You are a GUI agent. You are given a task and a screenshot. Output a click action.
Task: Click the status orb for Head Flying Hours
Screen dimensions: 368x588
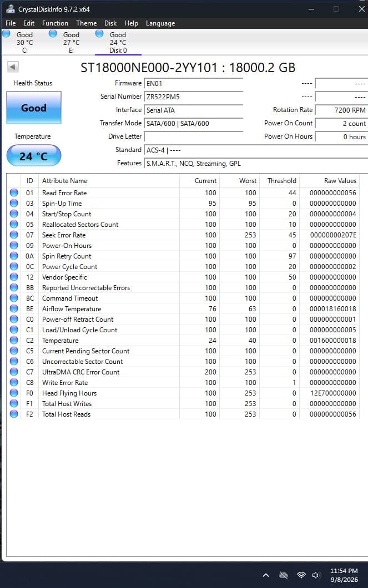(14, 393)
